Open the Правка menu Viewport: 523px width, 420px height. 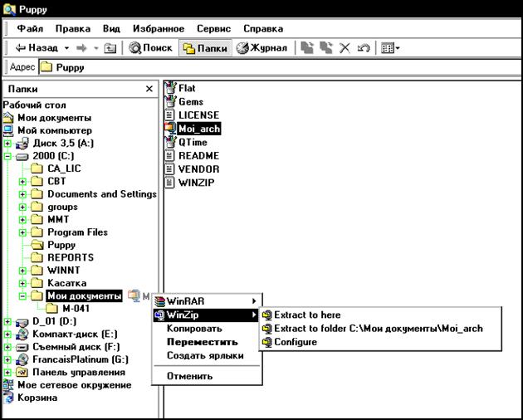pos(73,29)
